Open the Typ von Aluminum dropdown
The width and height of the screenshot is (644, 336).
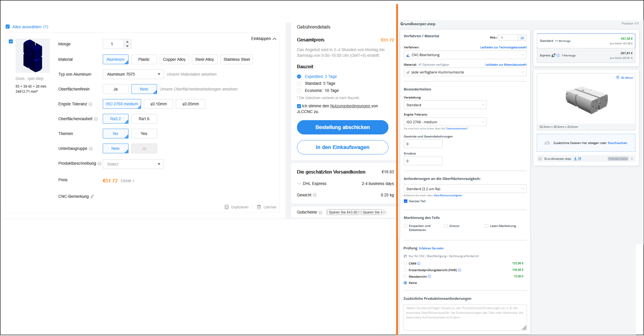pyautogui.click(x=133, y=74)
